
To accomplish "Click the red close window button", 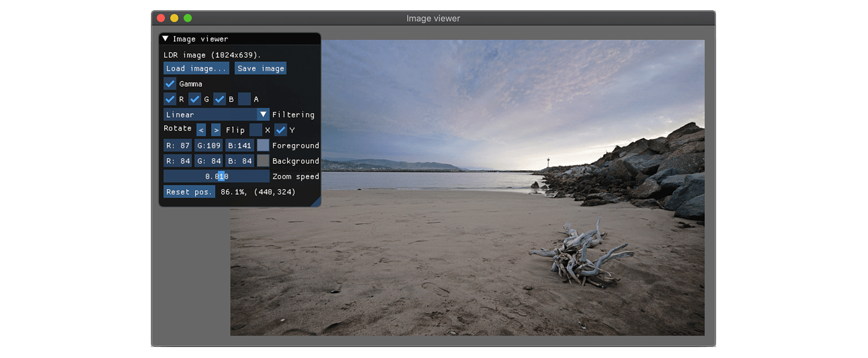I will 161,18.
